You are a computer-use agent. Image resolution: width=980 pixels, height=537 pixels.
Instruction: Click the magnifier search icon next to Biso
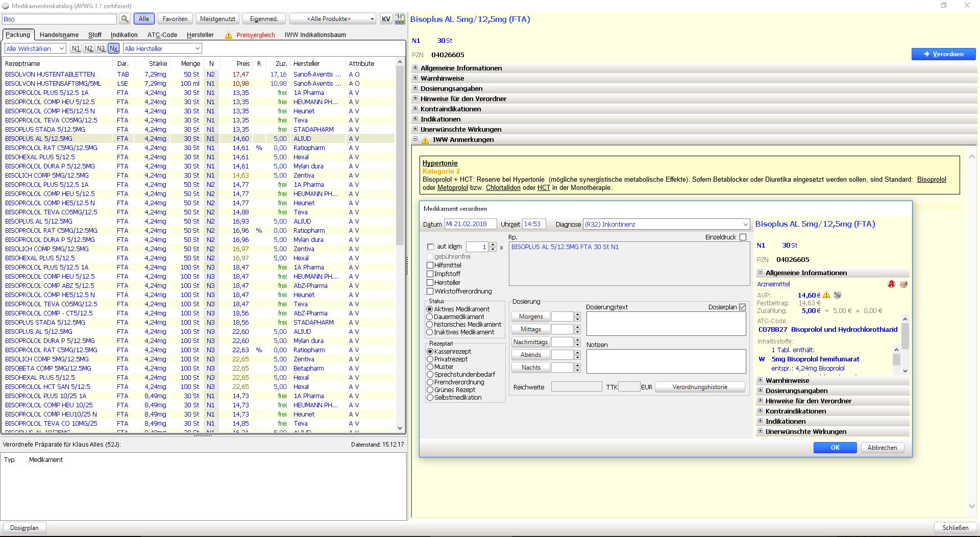[x=125, y=19]
